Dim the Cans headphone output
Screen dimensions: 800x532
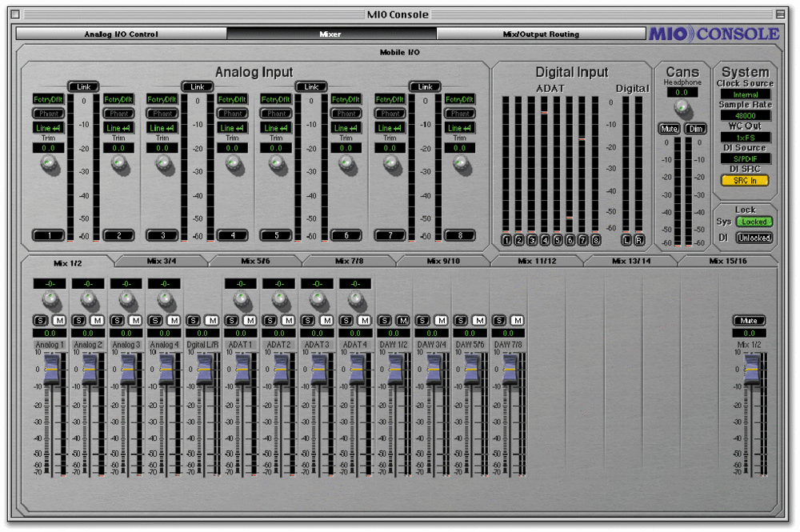[696, 129]
